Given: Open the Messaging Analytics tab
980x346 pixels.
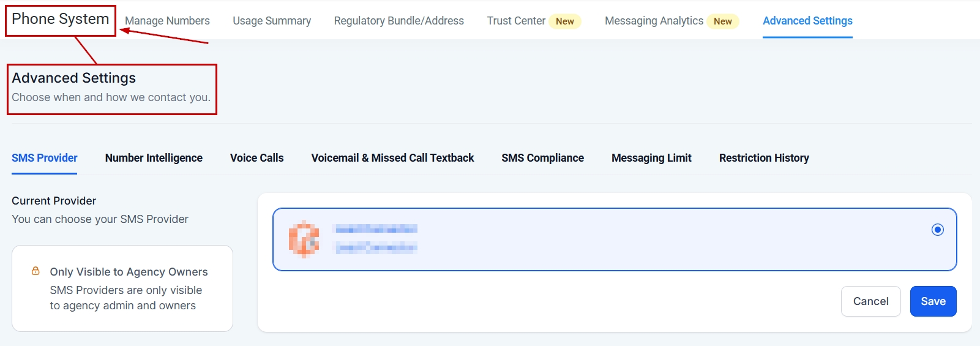Looking at the screenshot, I should click(x=654, y=21).
